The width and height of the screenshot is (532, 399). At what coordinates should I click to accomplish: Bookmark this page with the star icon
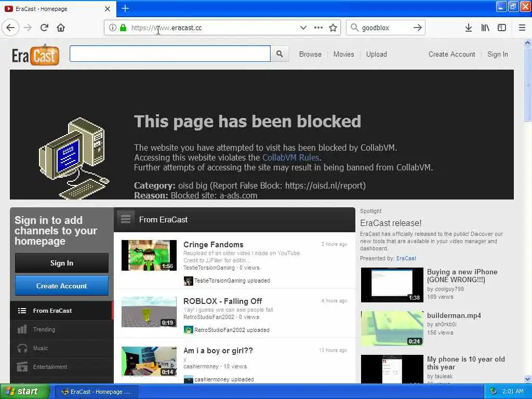click(333, 28)
